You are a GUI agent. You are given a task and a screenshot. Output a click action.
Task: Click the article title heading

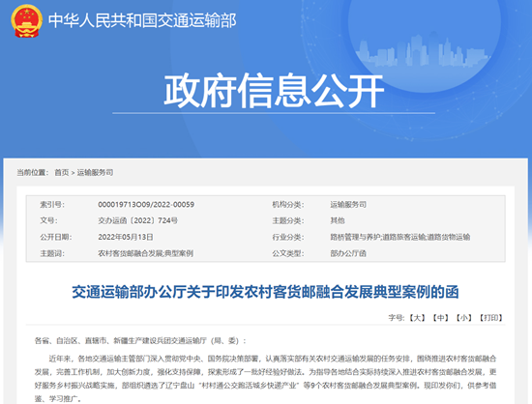coord(265,292)
